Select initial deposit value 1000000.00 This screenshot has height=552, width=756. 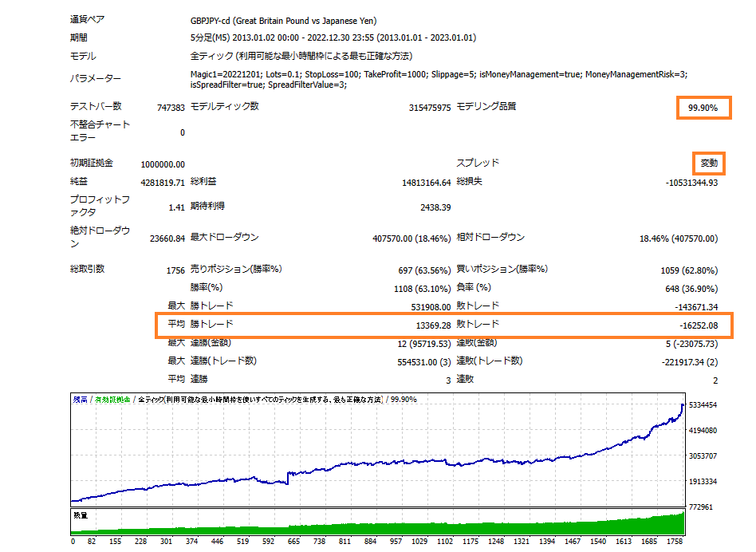163,164
